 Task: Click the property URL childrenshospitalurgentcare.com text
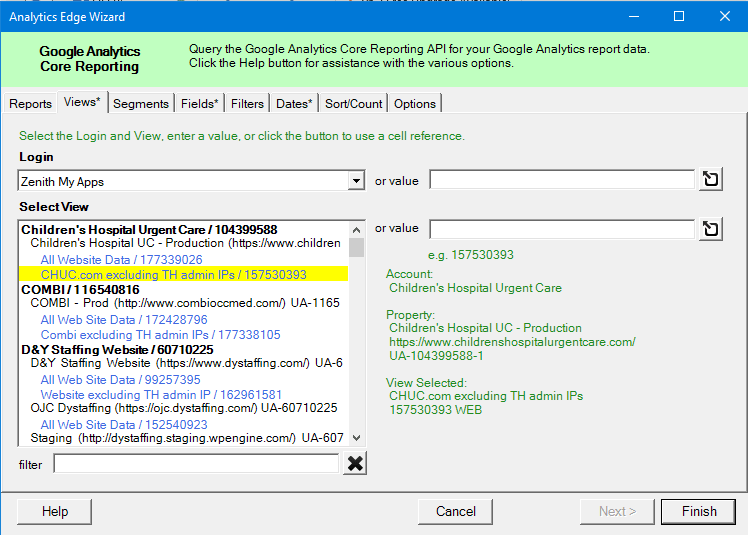point(512,342)
